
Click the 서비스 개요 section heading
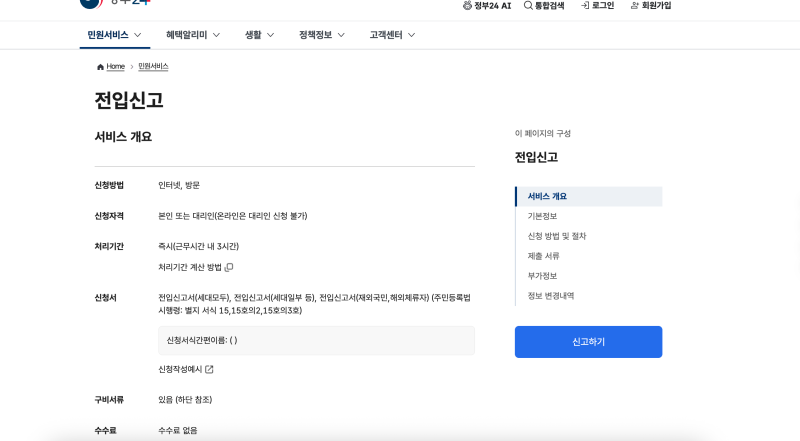(123, 137)
